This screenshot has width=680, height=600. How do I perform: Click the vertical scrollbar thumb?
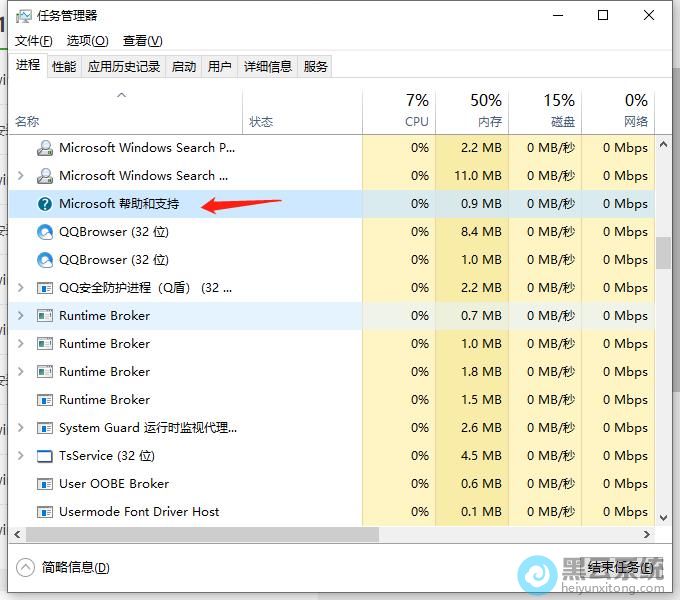[662, 252]
